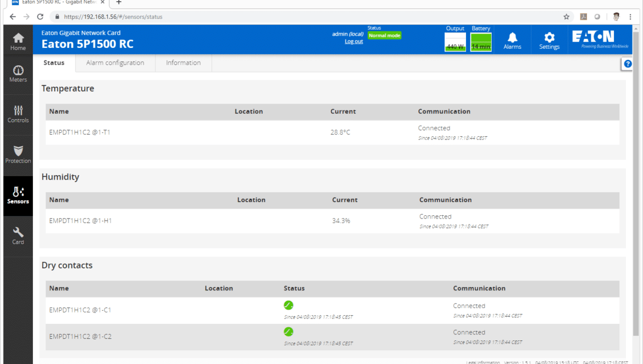Click the 28.8°C temperature value
This screenshot has width=643, height=364.
[340, 132]
